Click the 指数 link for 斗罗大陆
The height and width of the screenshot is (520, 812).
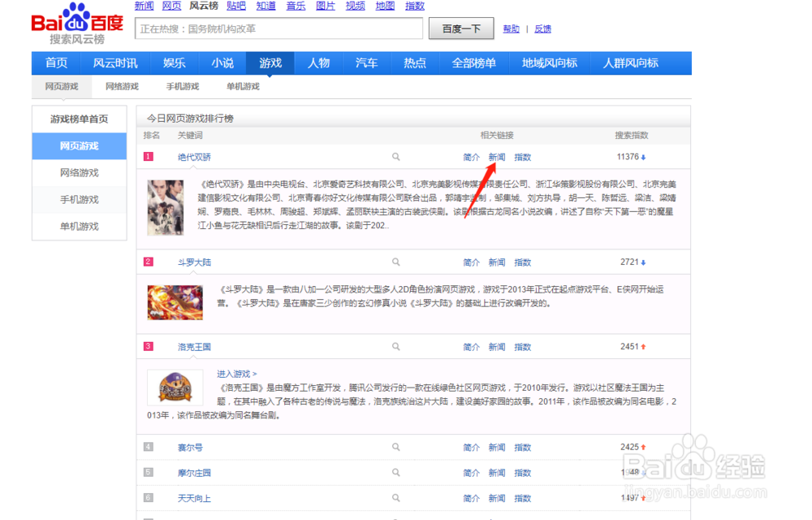click(x=523, y=262)
